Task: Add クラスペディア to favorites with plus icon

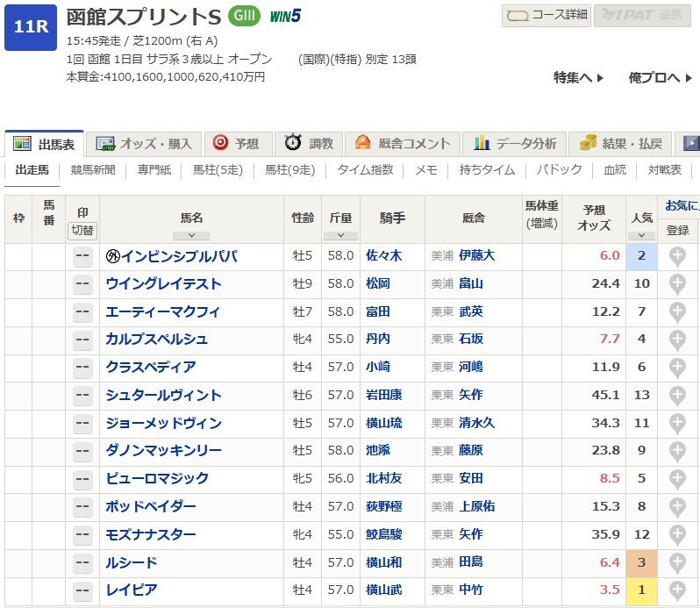Action: pyautogui.click(x=677, y=368)
